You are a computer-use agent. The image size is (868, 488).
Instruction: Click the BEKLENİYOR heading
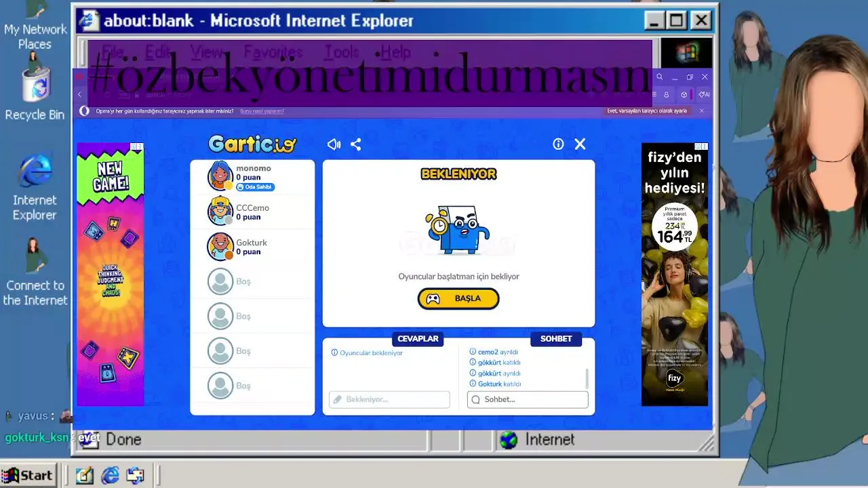tap(458, 174)
